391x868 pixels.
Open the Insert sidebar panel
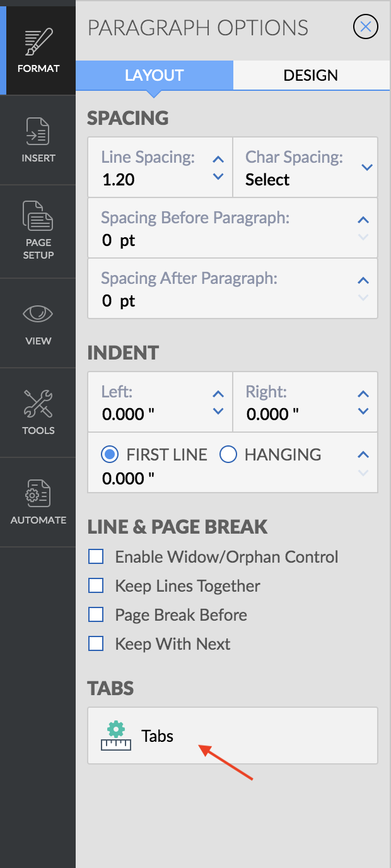click(38, 139)
